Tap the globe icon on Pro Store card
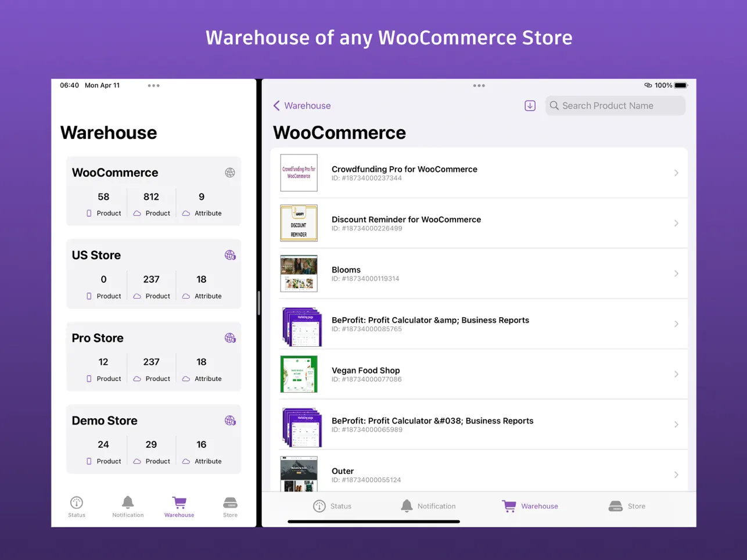The width and height of the screenshot is (747, 560). tap(230, 338)
